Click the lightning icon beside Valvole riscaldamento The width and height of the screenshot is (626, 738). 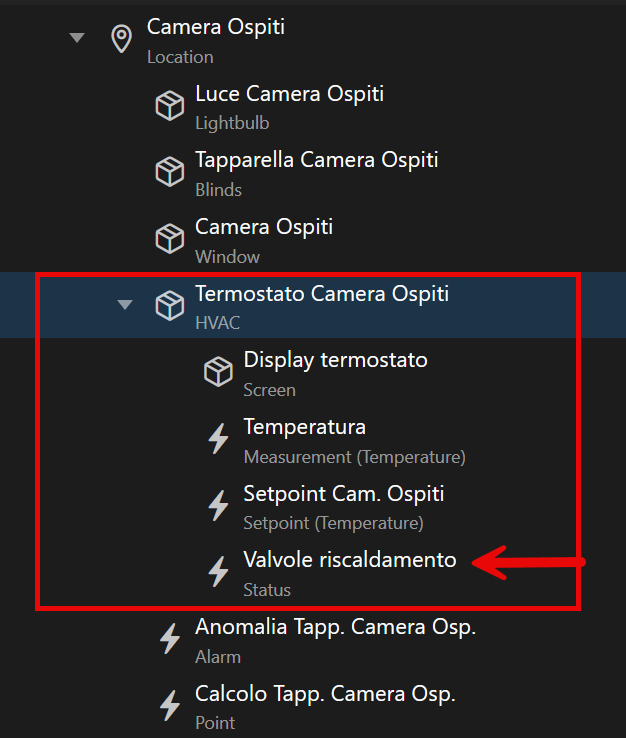(x=218, y=572)
